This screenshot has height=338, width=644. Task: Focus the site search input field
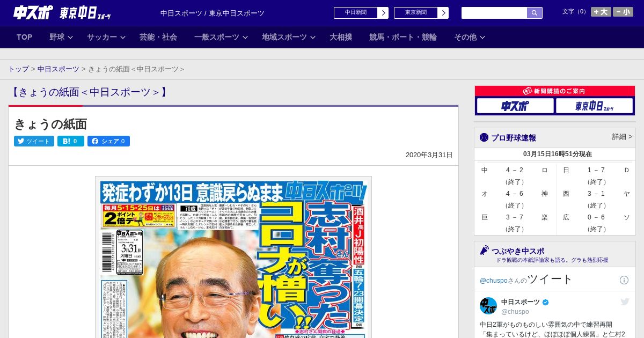coord(494,13)
